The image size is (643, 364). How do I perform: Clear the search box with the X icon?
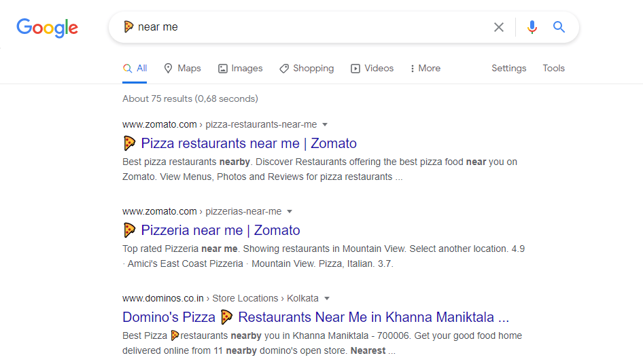click(499, 27)
